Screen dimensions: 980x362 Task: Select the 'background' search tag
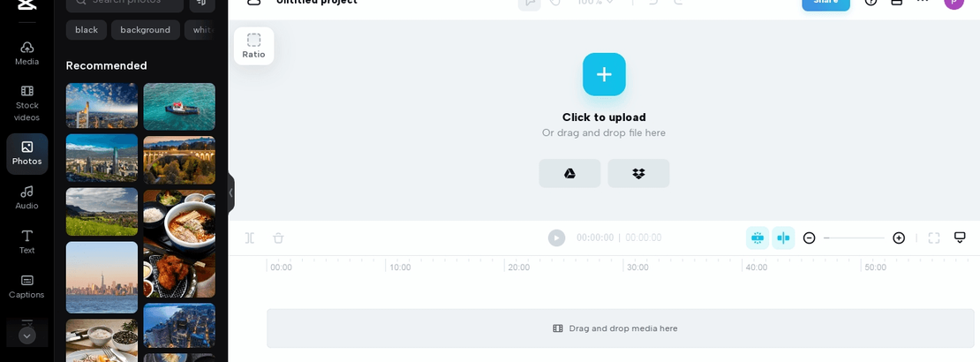point(145,30)
